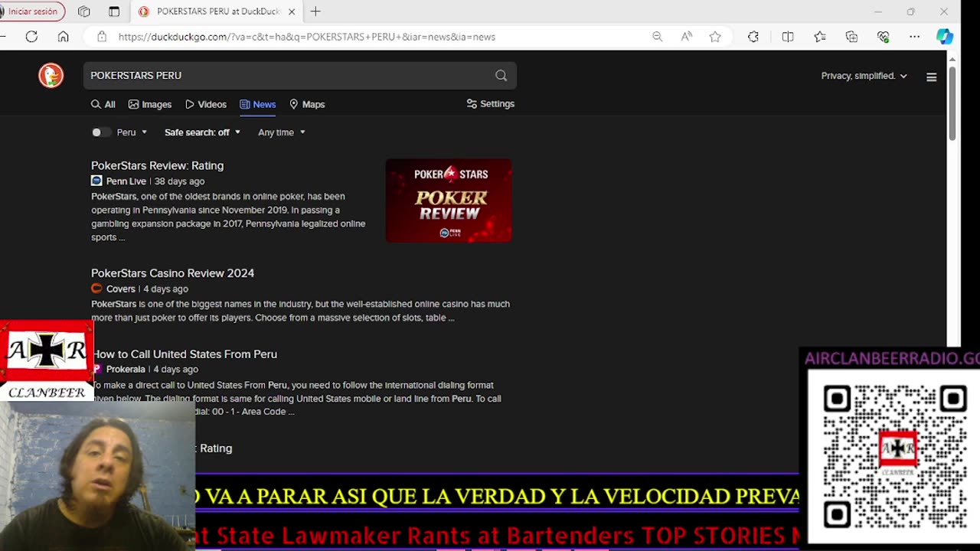Viewport: 980px width, 551px height.
Task: Switch to the Images tab
Action: click(x=150, y=104)
